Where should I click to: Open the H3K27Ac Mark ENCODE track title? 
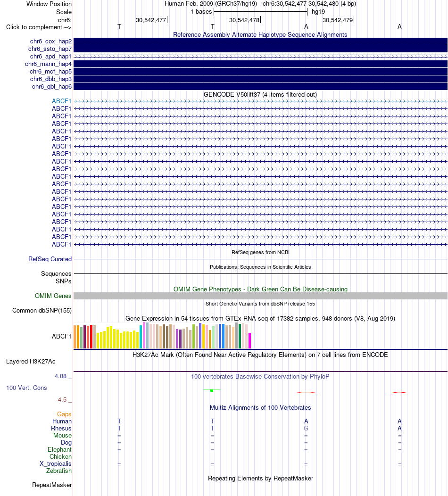pos(260,355)
